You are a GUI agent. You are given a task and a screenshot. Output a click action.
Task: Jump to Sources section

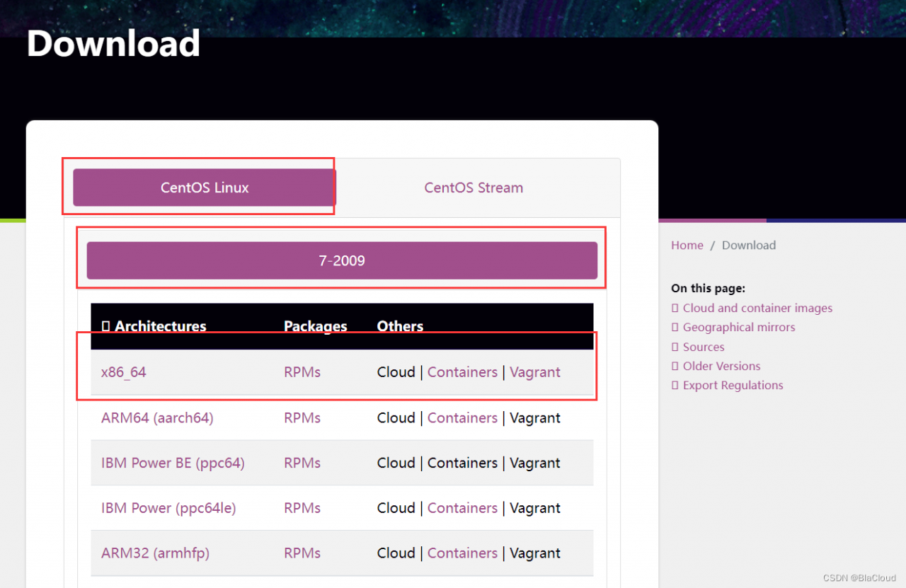coord(704,347)
